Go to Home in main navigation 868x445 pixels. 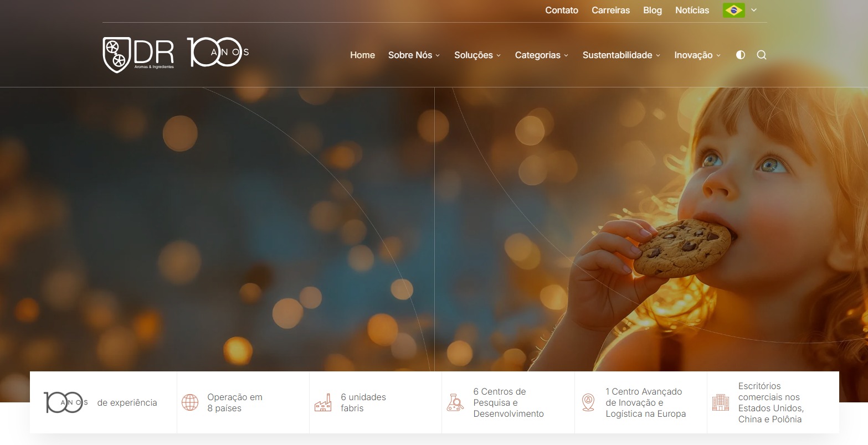[362, 55]
